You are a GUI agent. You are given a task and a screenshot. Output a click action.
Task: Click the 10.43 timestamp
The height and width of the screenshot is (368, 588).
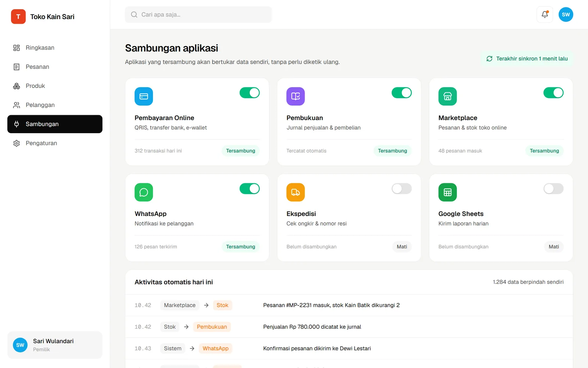point(143,348)
